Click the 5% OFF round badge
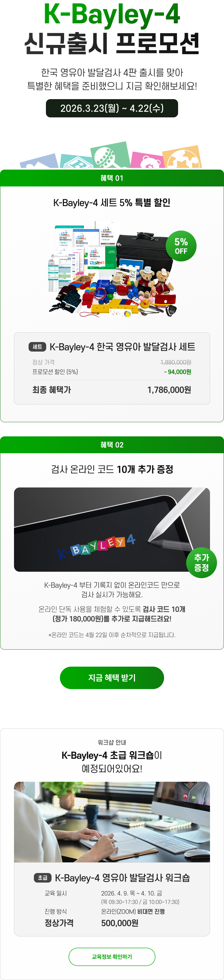Image resolution: width=224 pixels, height=980 pixels. coord(181,246)
